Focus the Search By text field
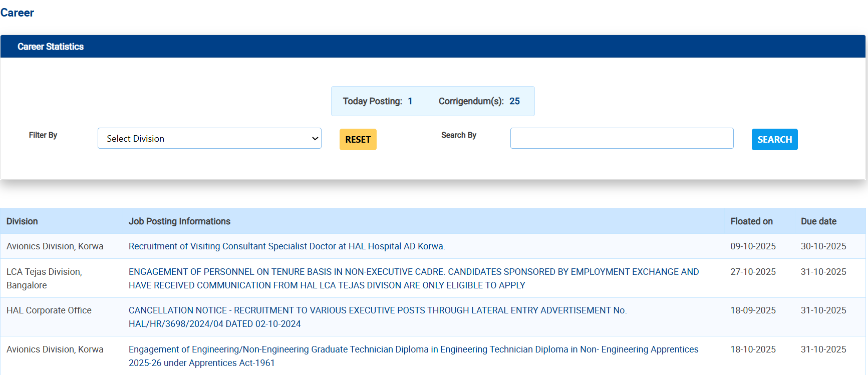 click(622, 138)
